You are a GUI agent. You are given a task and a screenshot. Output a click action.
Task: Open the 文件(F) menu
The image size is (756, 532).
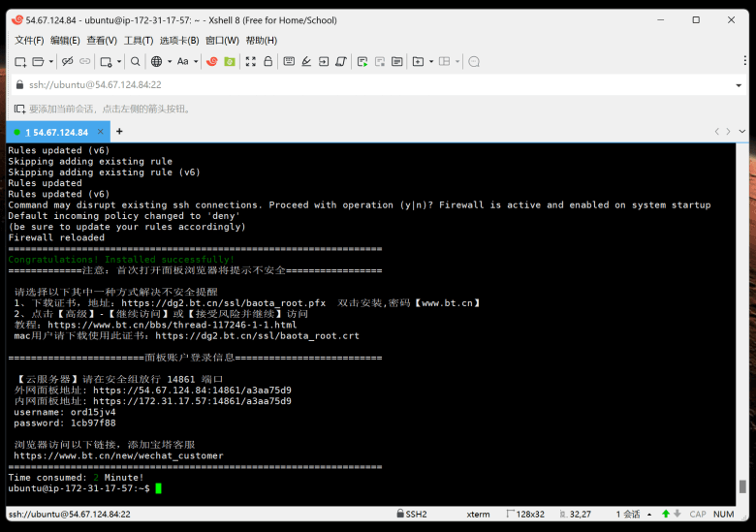[29, 41]
